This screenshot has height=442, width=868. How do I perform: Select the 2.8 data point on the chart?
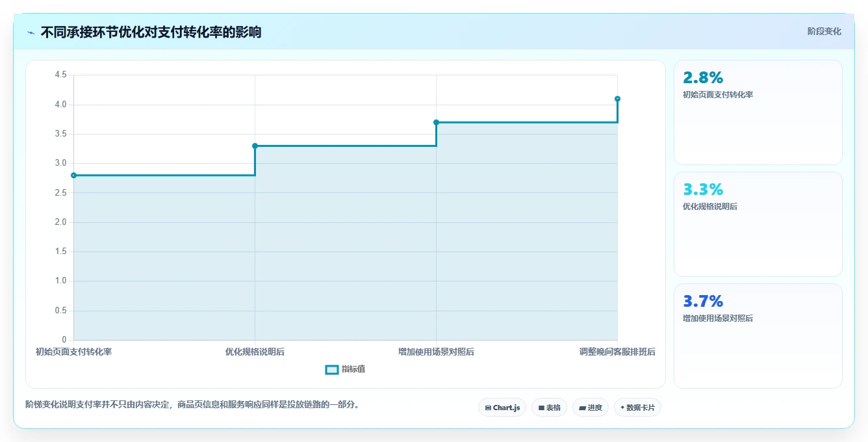(73, 175)
